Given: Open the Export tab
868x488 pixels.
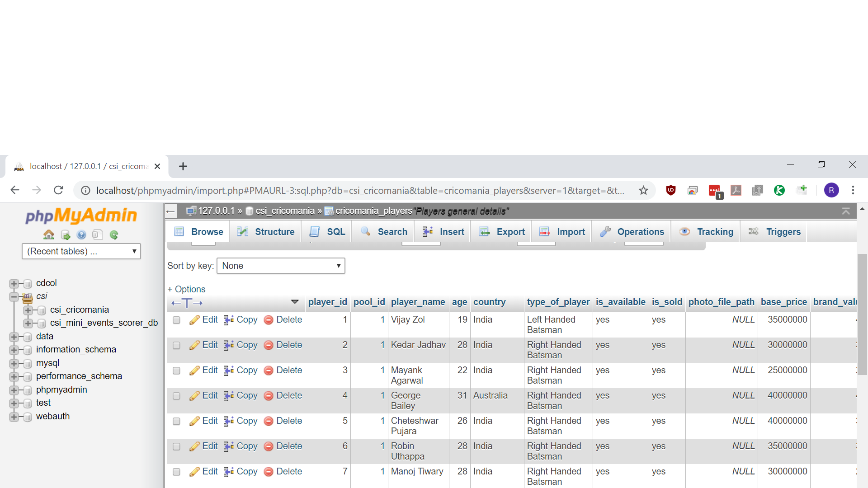Looking at the screenshot, I should pos(502,232).
